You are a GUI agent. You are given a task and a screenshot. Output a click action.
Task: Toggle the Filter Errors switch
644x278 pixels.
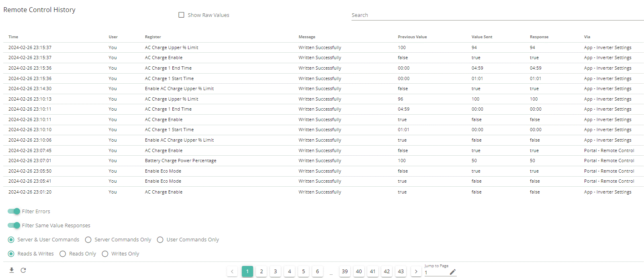[x=14, y=211]
